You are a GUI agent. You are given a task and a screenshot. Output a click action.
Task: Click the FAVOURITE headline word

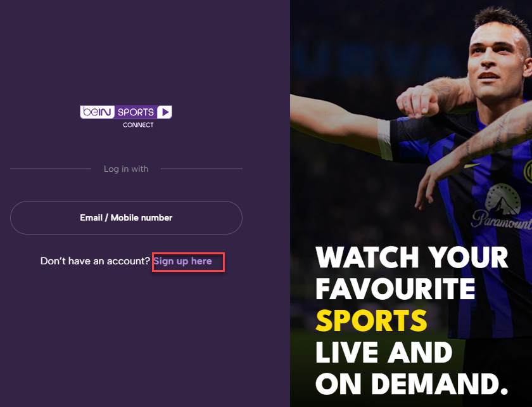pyautogui.click(x=395, y=289)
